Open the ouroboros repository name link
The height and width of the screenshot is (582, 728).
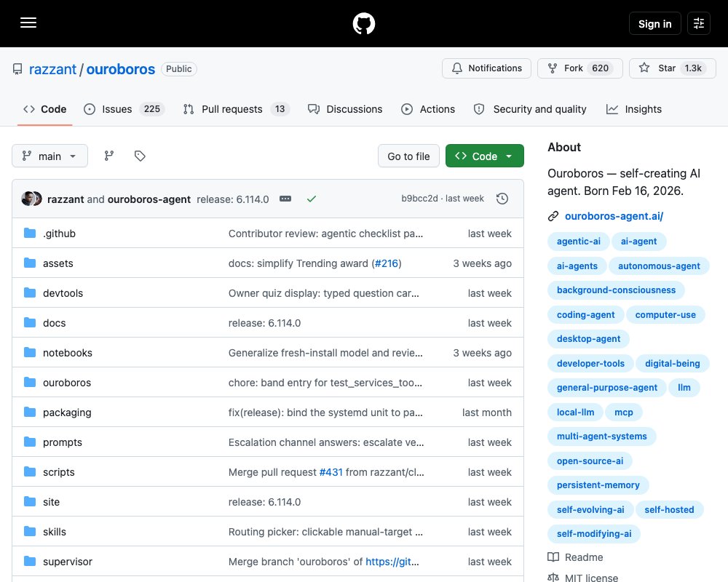[121, 69]
